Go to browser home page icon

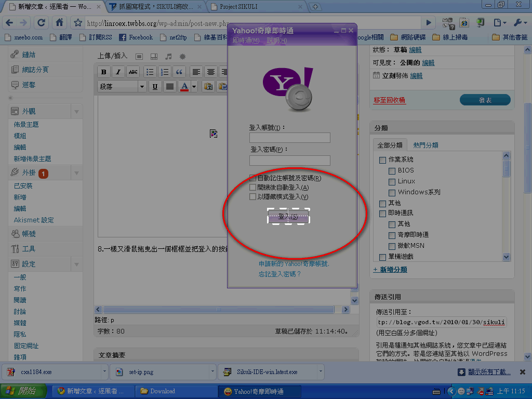pos(59,22)
